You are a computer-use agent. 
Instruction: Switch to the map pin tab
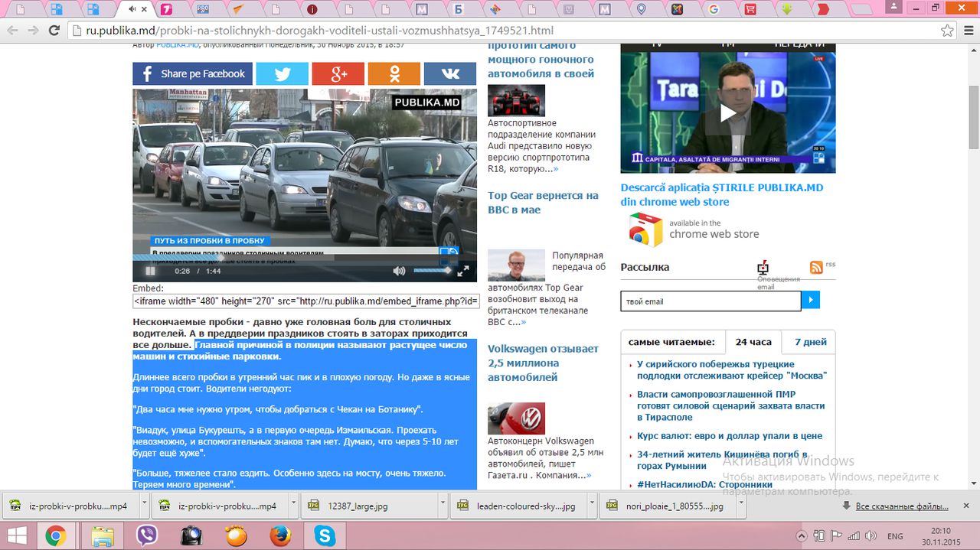[x=641, y=9]
